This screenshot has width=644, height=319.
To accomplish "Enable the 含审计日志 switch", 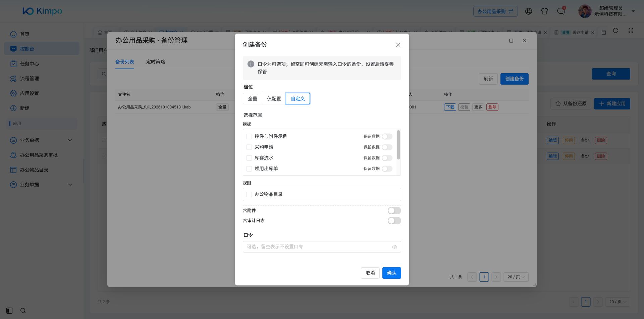I will tap(394, 221).
